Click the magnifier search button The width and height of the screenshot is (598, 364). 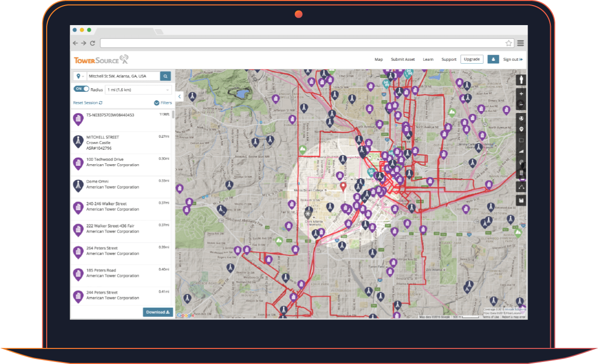165,76
